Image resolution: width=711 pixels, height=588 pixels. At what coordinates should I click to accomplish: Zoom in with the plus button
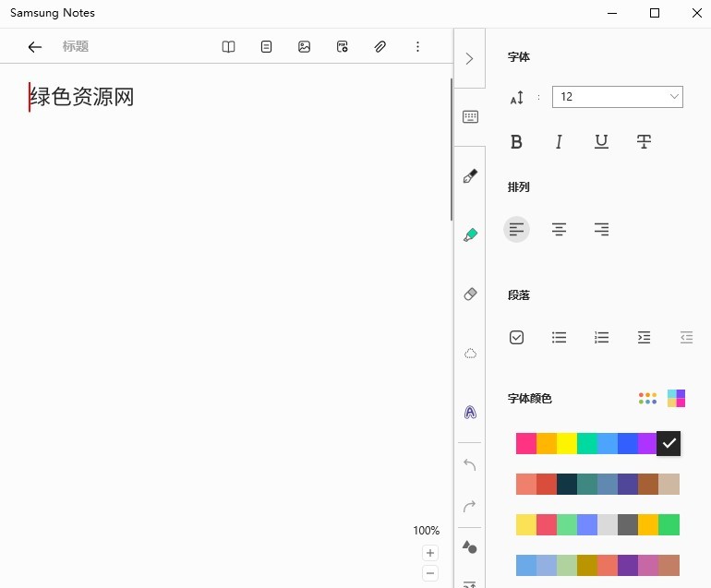click(430, 553)
